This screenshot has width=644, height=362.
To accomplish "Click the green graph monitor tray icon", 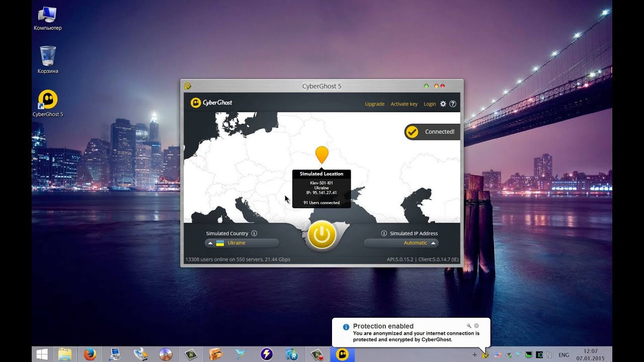I will pos(529,355).
